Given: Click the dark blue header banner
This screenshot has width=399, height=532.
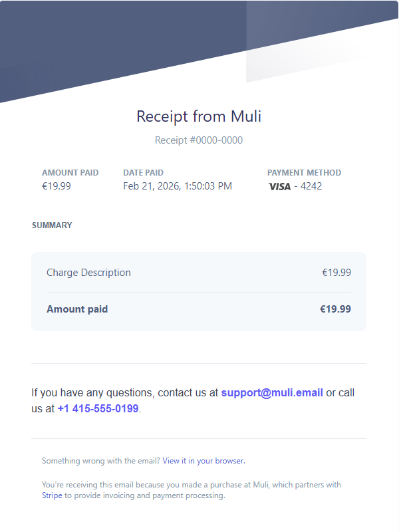Looking at the screenshot, I should pyautogui.click(x=100, y=40).
